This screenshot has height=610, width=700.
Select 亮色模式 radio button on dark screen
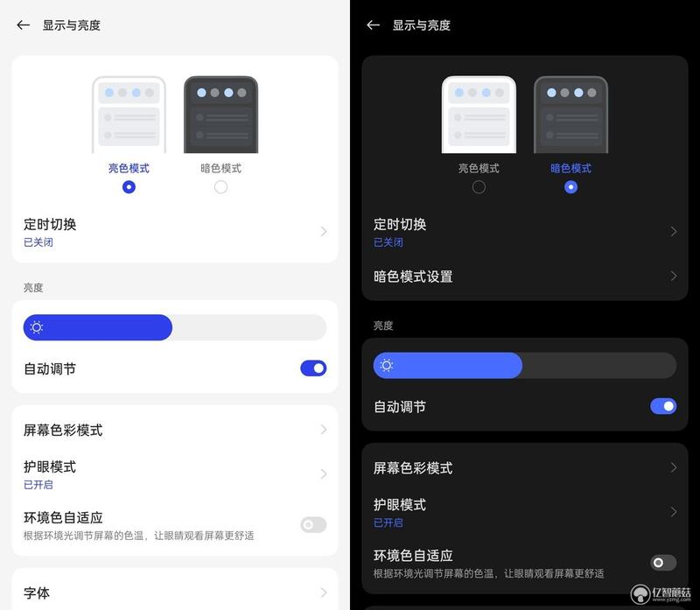point(479,186)
